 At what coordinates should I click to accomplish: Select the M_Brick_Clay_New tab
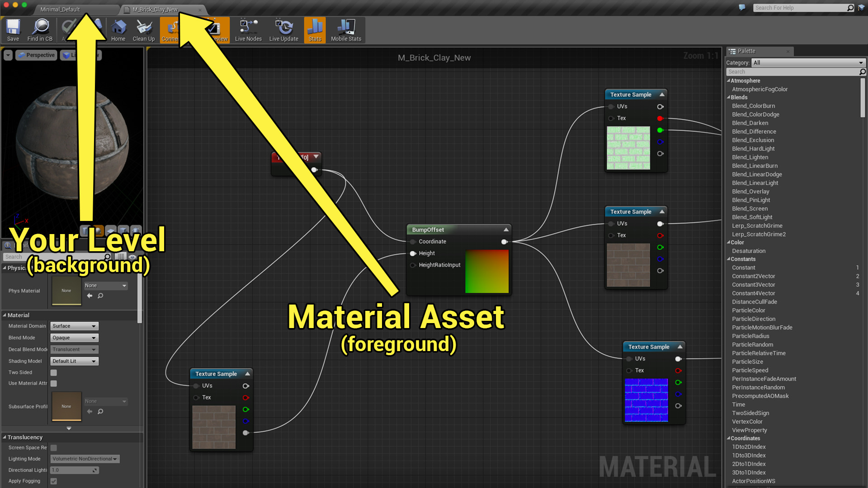(x=155, y=9)
